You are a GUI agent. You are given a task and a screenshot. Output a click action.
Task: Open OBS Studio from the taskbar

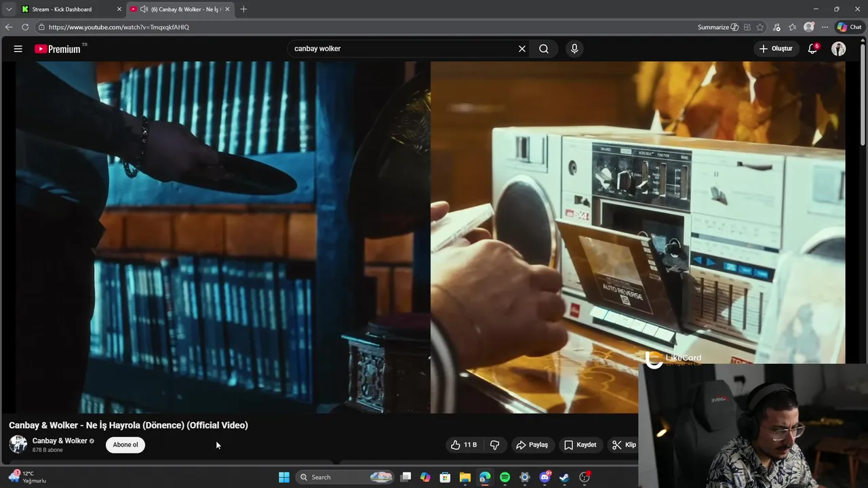click(585, 477)
